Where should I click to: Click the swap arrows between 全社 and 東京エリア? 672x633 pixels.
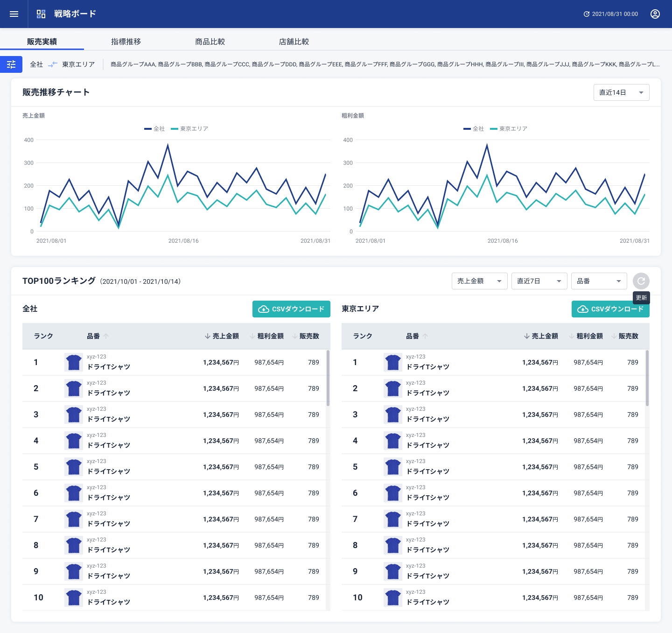tap(53, 64)
